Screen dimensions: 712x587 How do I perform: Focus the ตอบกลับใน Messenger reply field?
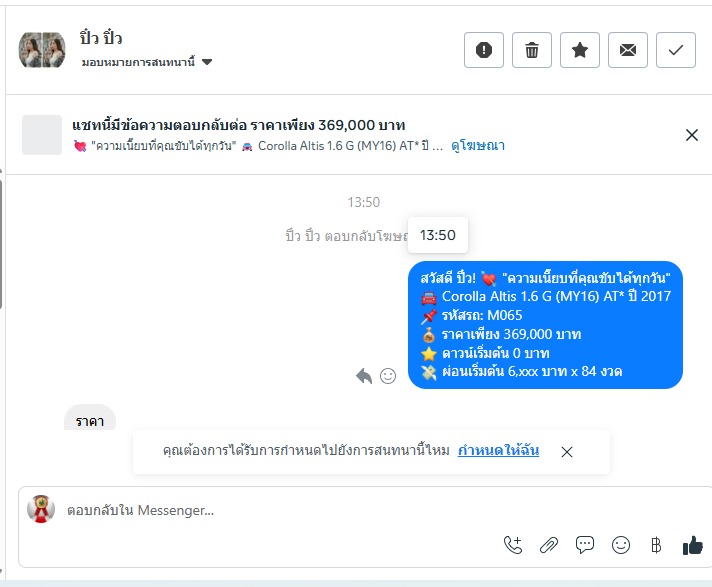coord(282,510)
